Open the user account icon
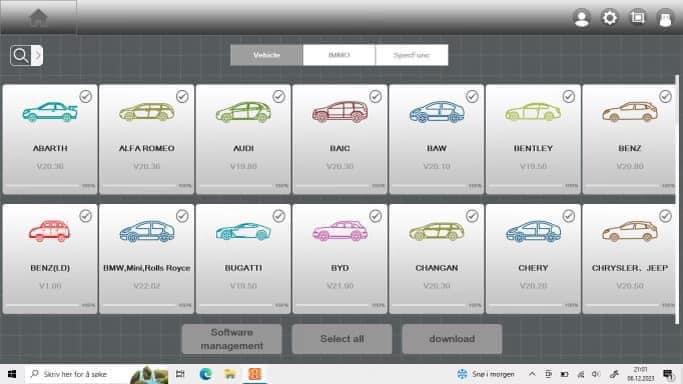This screenshot has height=384, width=683. [x=582, y=19]
